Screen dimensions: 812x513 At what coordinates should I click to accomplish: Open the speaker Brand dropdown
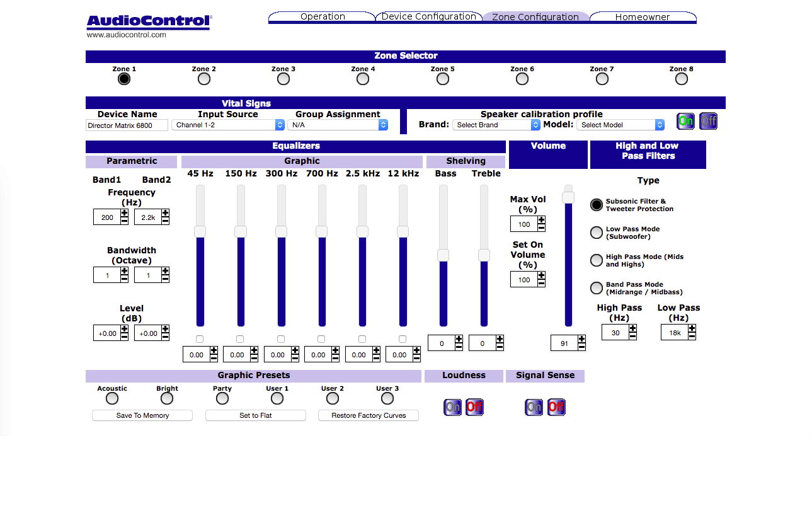(x=496, y=125)
